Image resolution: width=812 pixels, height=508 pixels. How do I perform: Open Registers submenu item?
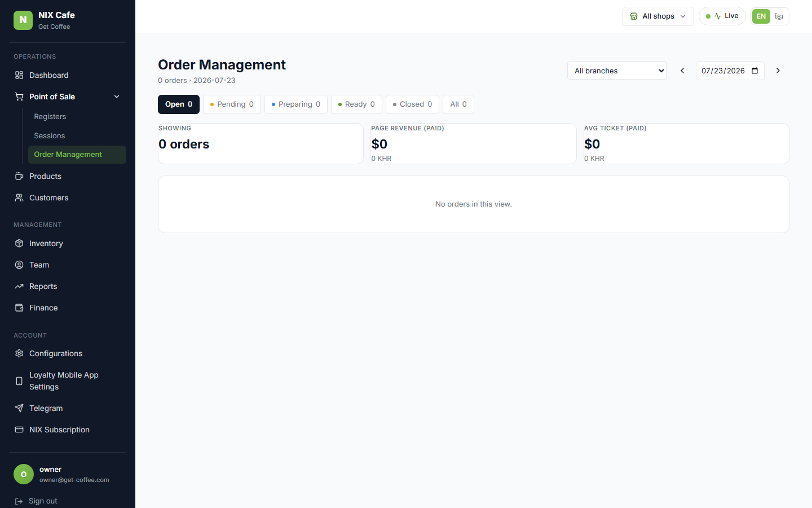[x=77, y=116]
